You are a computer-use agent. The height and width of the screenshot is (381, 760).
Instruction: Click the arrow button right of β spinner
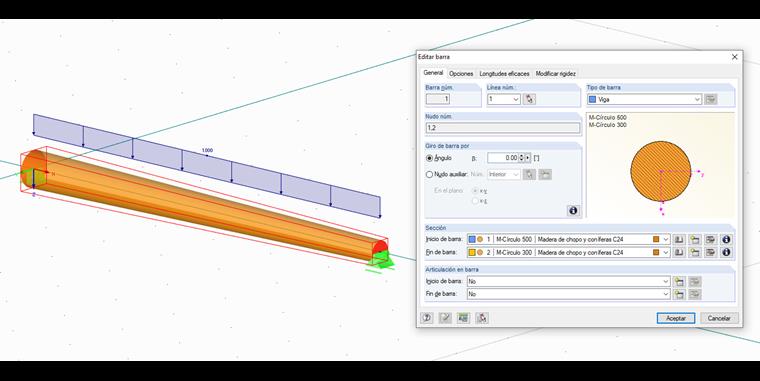tap(528, 158)
